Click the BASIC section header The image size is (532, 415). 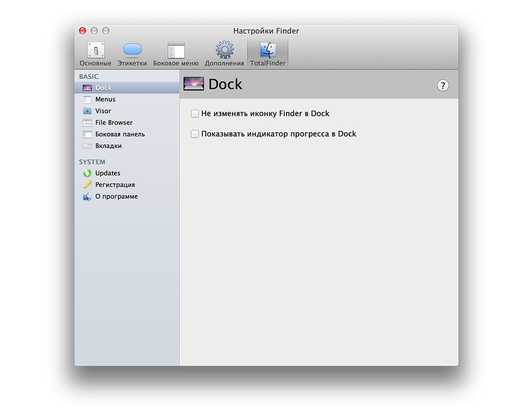pos(89,77)
